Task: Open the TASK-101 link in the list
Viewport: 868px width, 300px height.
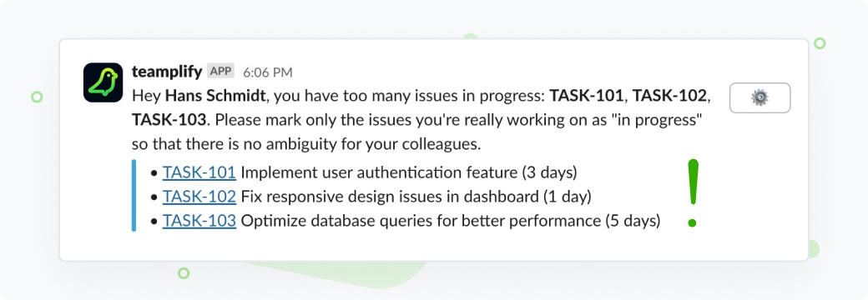Action: pyautogui.click(x=199, y=173)
